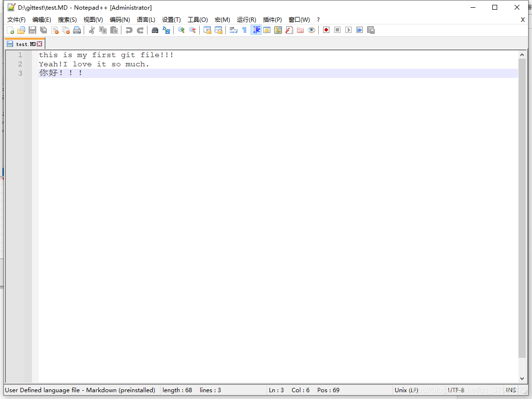Toggle word wrap
The height and width of the screenshot is (399, 532).
pos(233,30)
